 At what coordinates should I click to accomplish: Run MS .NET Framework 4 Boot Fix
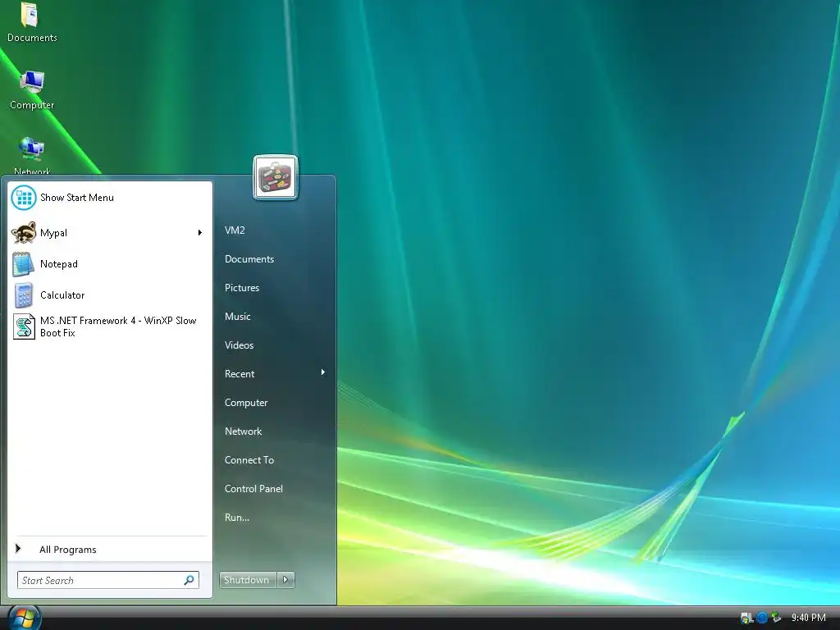[x=110, y=326]
